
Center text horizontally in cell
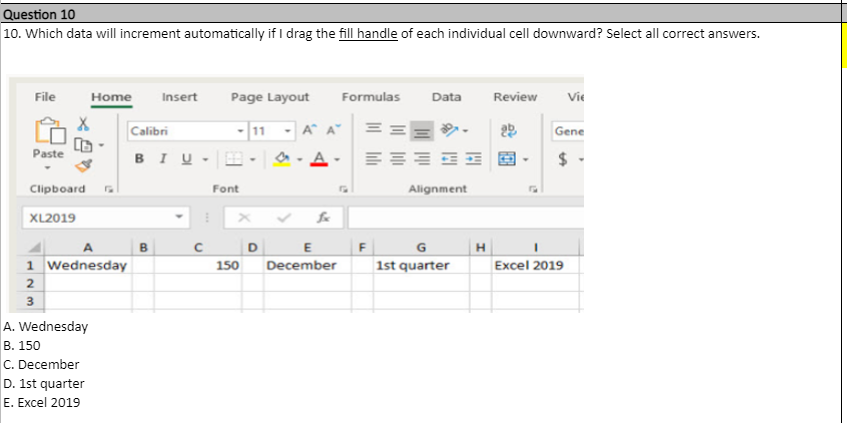(398, 159)
